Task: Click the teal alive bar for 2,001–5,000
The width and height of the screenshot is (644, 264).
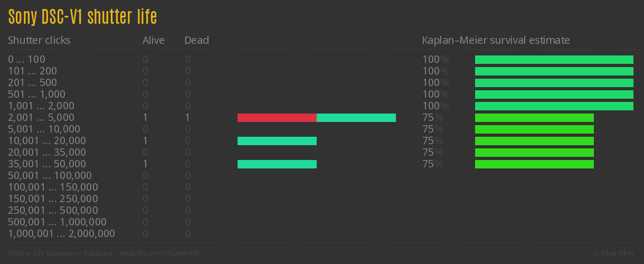Action: coord(356,118)
